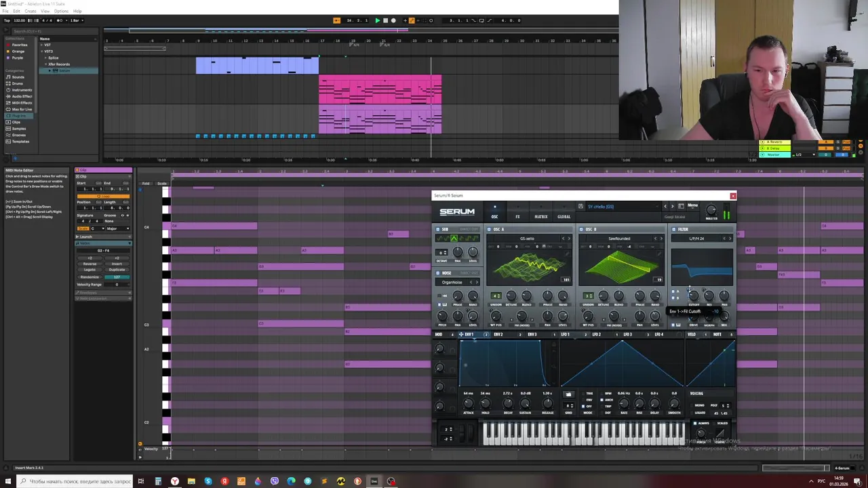Click the filter CUTOFF knob
The height and width of the screenshot is (488, 868).
tap(692, 295)
